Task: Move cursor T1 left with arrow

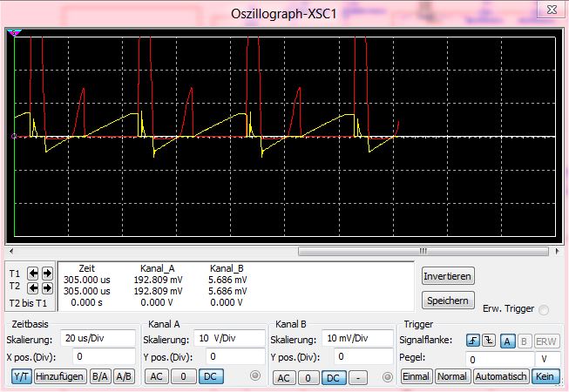Action: tap(33, 273)
